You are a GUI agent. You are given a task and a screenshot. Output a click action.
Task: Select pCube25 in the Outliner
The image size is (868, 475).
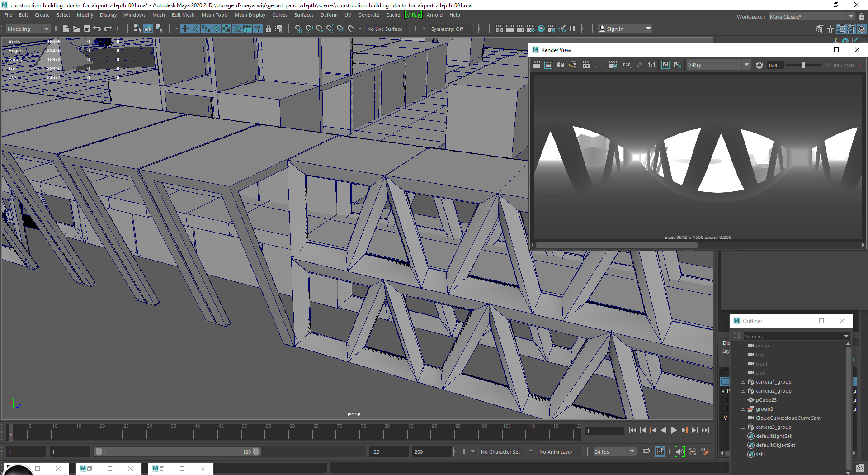click(x=765, y=400)
